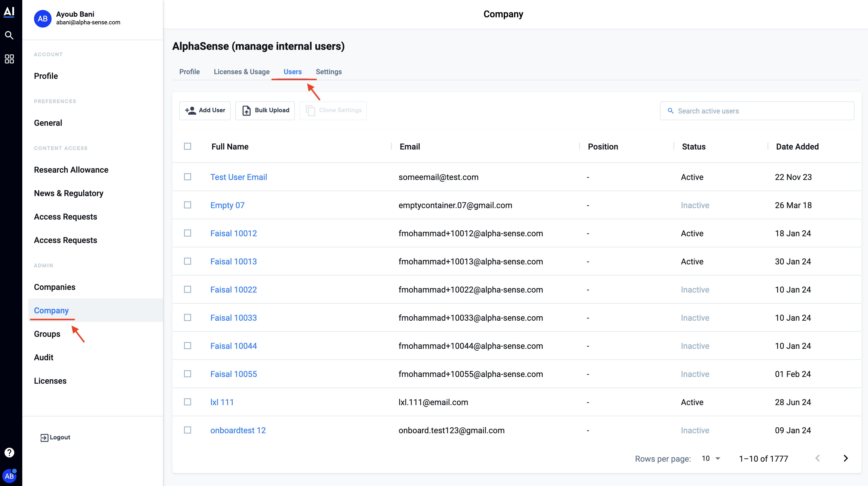The height and width of the screenshot is (486, 868).
Task: Open Audit in admin sidebar
Action: (43, 357)
